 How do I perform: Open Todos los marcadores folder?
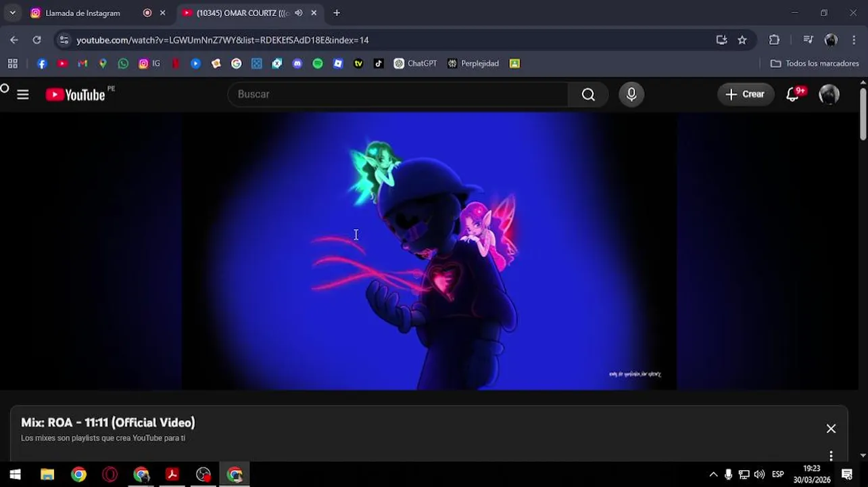815,64
